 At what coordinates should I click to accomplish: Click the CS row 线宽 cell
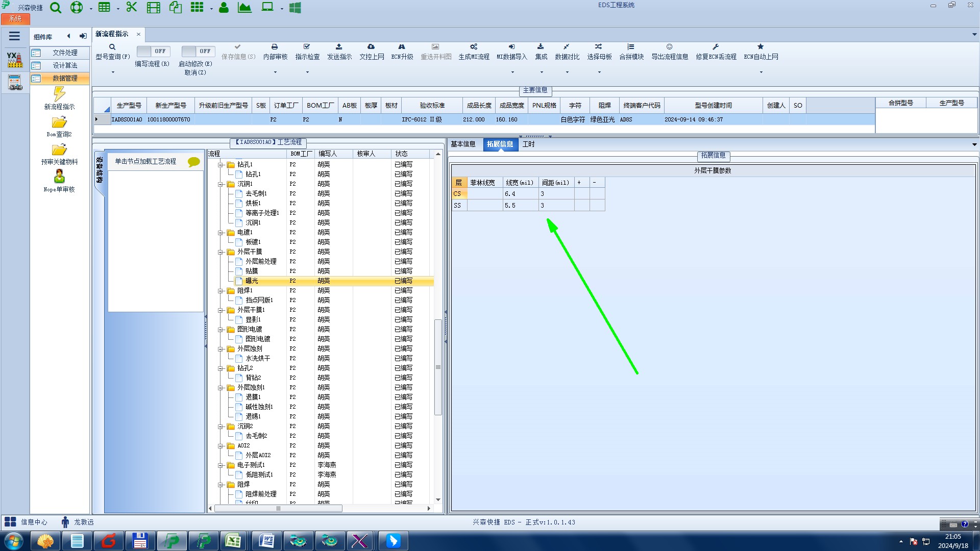pyautogui.click(x=520, y=194)
